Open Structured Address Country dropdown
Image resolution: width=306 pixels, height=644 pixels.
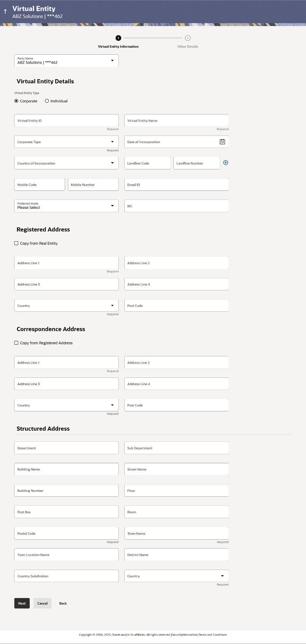(222, 576)
